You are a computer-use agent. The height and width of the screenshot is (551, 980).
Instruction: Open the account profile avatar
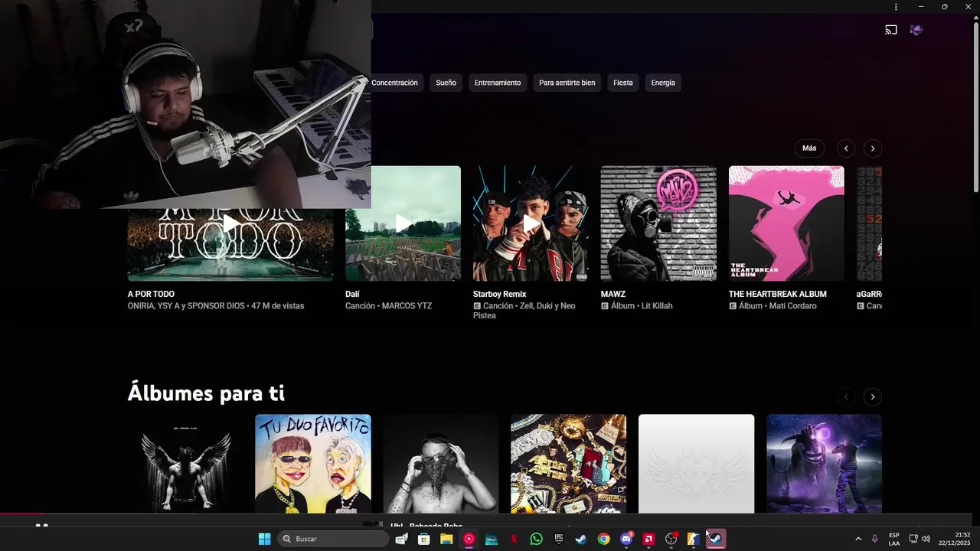point(916,30)
